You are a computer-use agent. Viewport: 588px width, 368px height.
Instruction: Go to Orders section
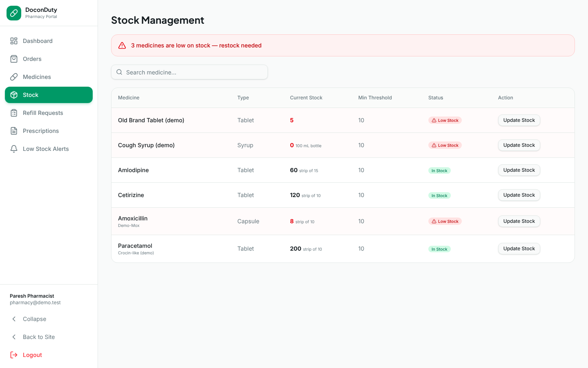pos(49,59)
